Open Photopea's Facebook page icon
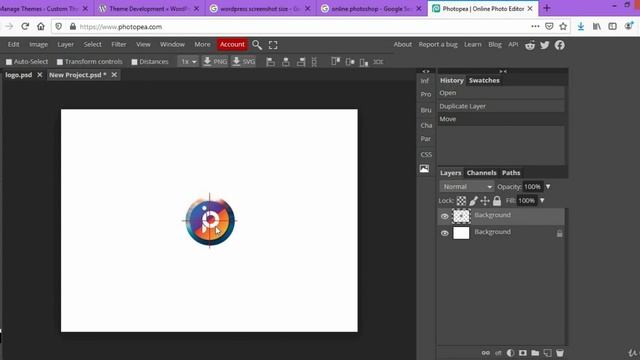Image resolution: width=640 pixels, height=360 pixels. (x=560, y=45)
